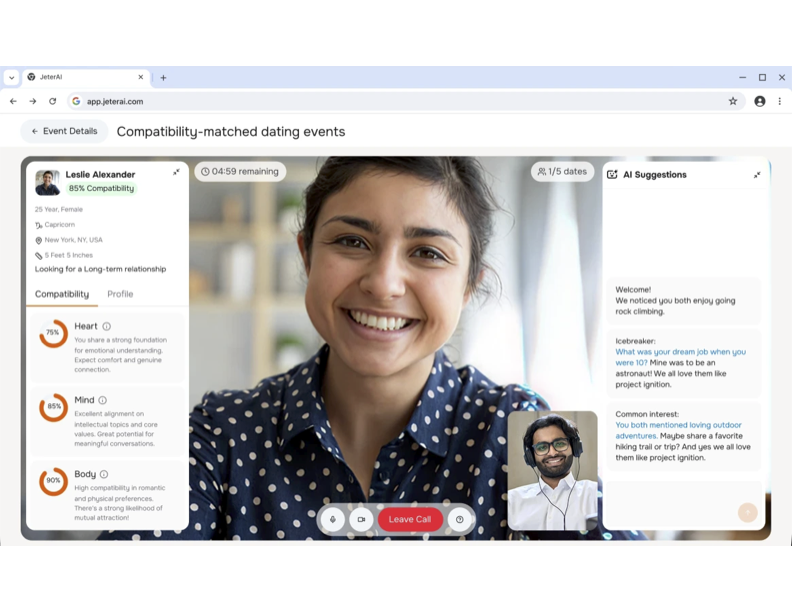Open a new browser tab

coord(163,78)
